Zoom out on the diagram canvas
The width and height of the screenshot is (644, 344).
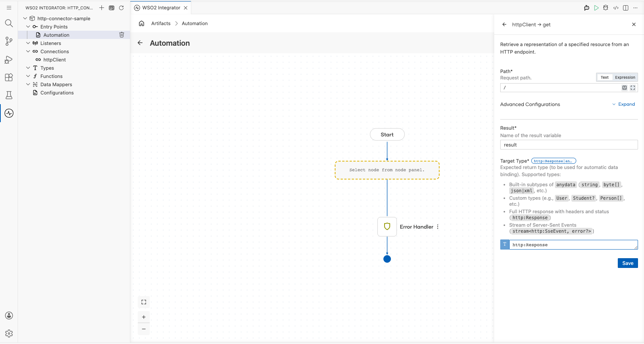144,329
